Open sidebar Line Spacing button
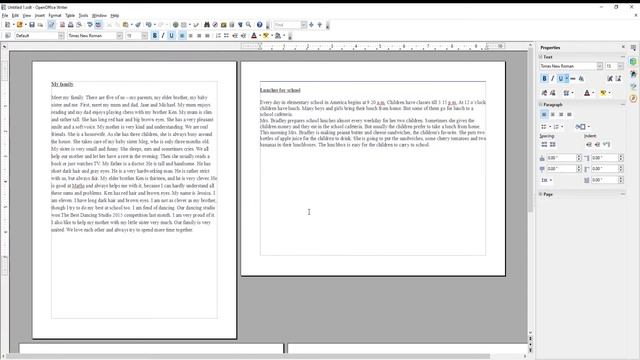 coord(546,180)
